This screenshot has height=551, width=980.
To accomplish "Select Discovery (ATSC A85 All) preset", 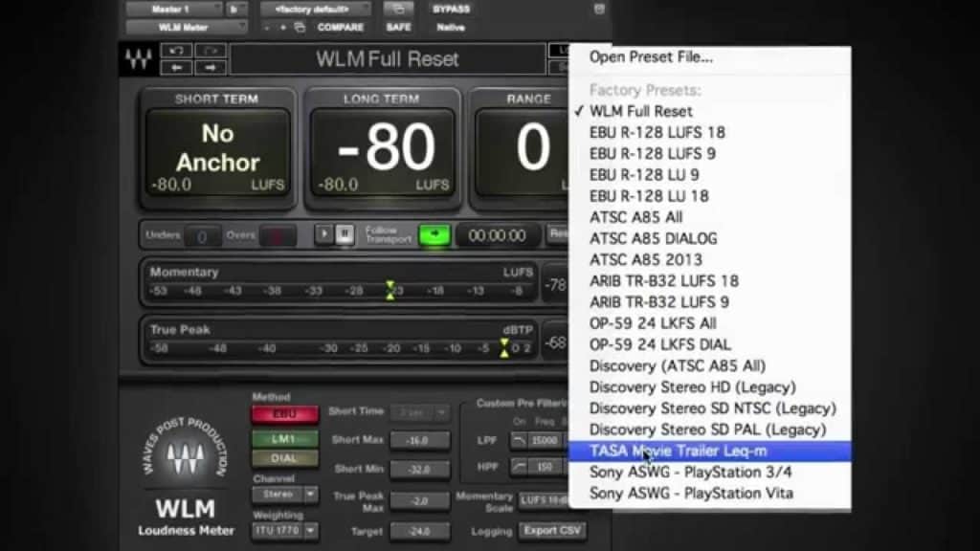I will click(x=710, y=366).
